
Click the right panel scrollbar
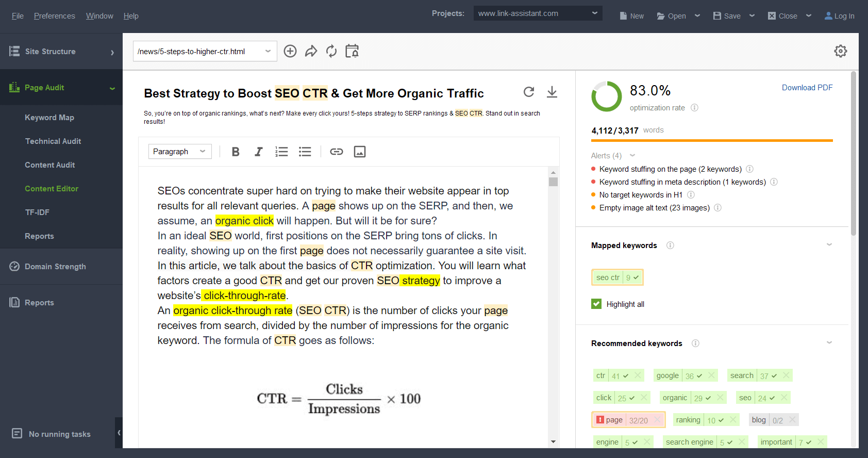[854, 154]
